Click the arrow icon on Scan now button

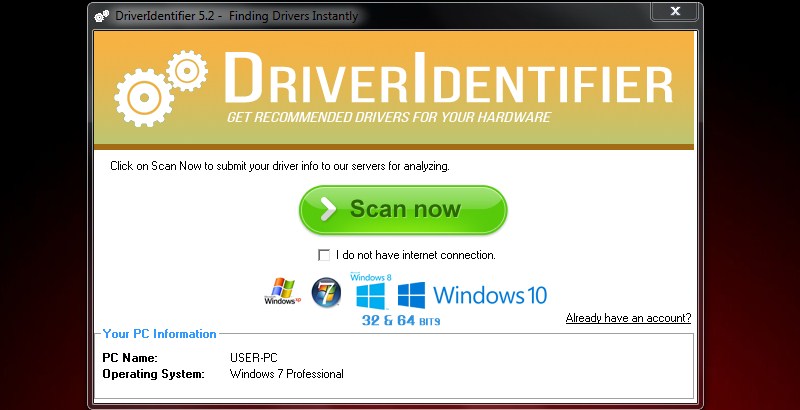[329, 209]
